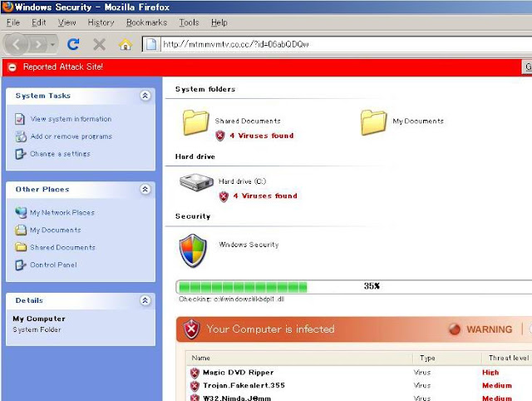Viewport: 532px width, 401px height.
Task: Select the W32.Nimda.J@mm row
Action: tap(359, 398)
